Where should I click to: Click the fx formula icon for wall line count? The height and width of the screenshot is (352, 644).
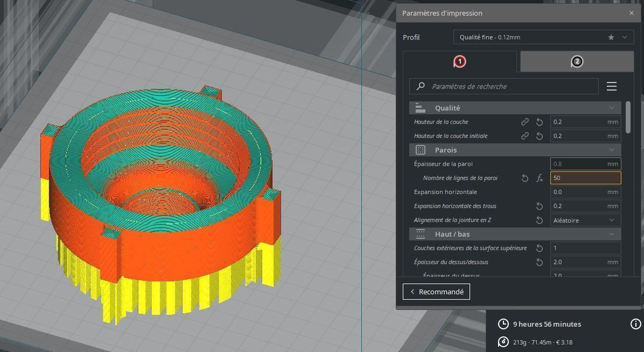(539, 178)
